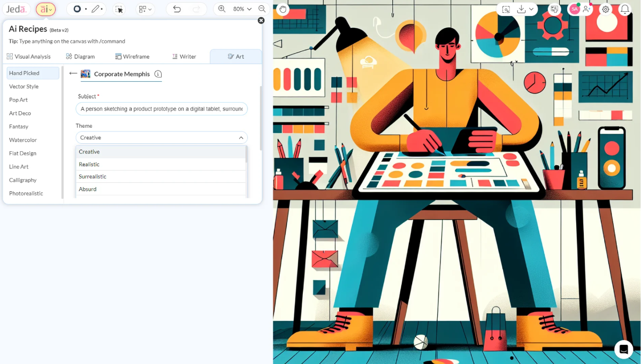Activate the hand pan tool
The width and height of the screenshot is (641, 364).
point(283,9)
